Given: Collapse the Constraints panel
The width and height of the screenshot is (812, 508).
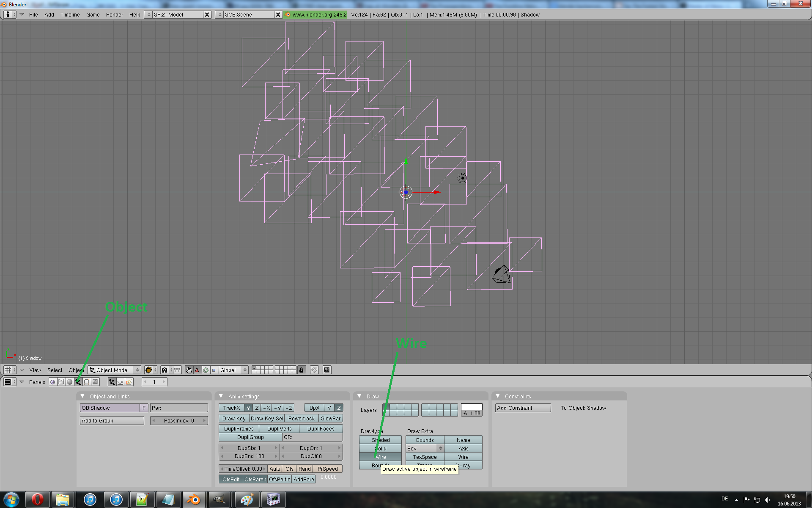Looking at the screenshot, I should click(498, 396).
